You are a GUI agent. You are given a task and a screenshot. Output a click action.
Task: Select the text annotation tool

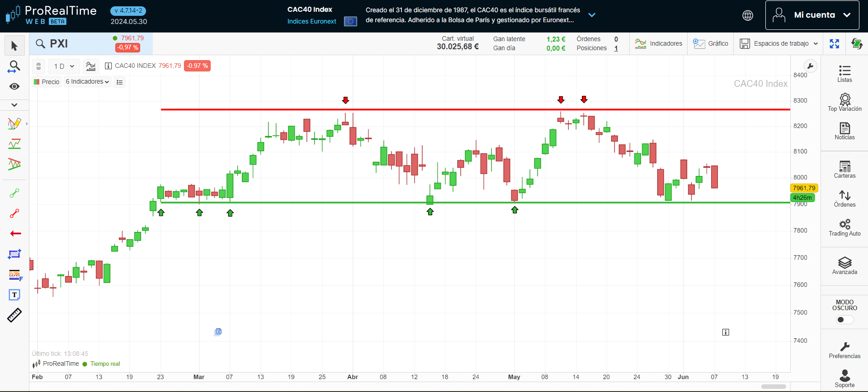(14, 295)
